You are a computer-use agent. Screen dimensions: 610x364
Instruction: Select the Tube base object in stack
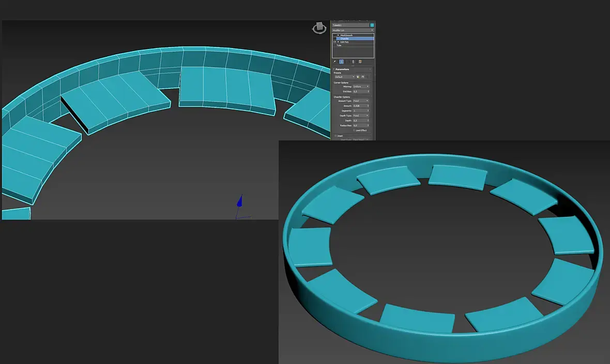click(339, 45)
